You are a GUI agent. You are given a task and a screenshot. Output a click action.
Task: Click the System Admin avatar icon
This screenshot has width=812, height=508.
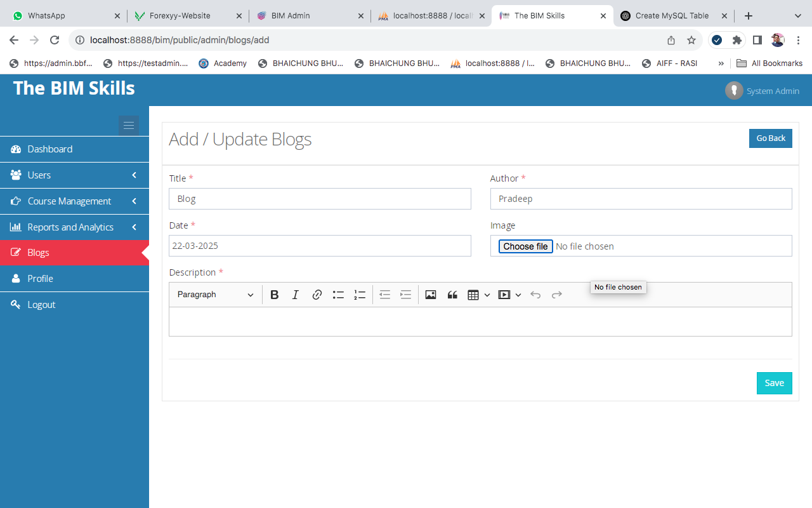click(x=734, y=91)
